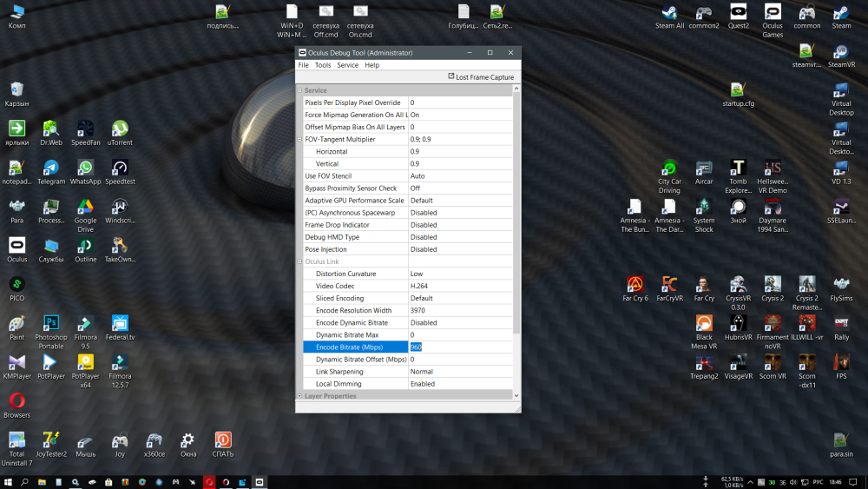
Task: Select the Telegram desktop icon
Action: [x=51, y=171]
